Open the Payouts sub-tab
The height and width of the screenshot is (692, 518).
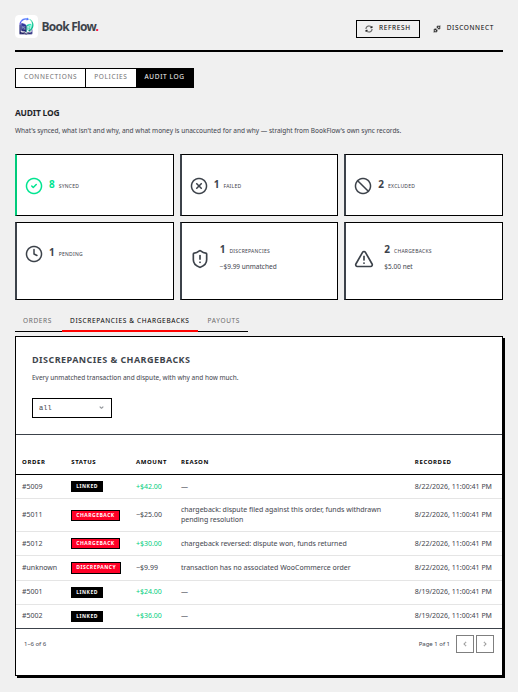(x=224, y=321)
